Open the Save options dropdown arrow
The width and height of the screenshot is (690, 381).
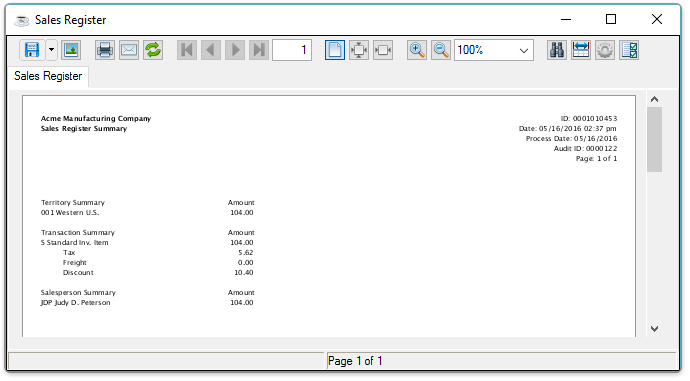[x=51, y=50]
